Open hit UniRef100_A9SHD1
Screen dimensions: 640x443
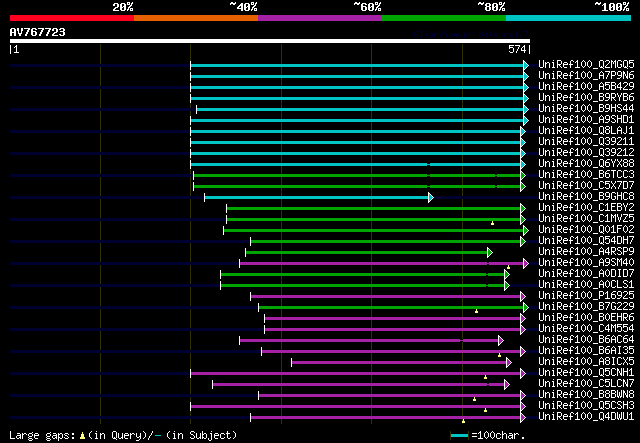coord(586,120)
